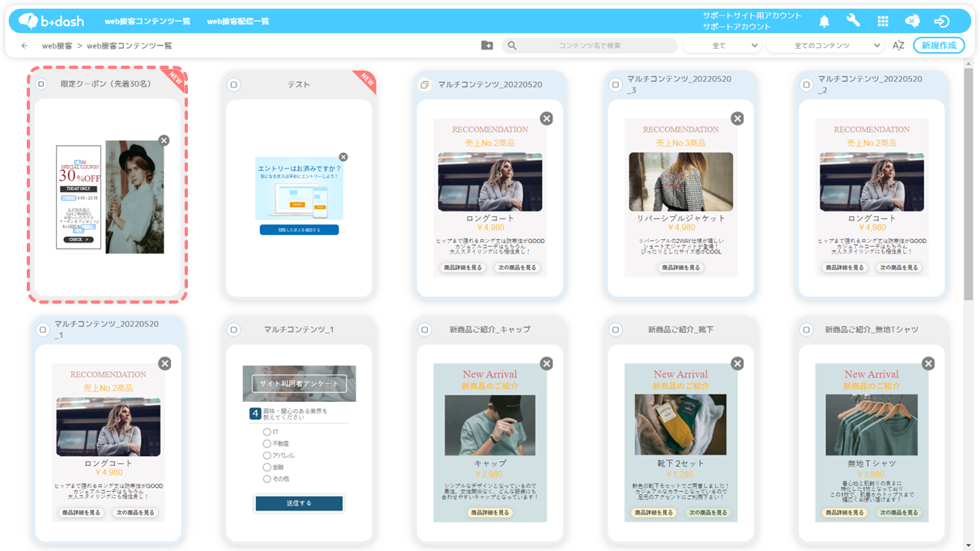Open the リバーシブルジャケット product image
The height and width of the screenshot is (551, 980).
(x=681, y=182)
